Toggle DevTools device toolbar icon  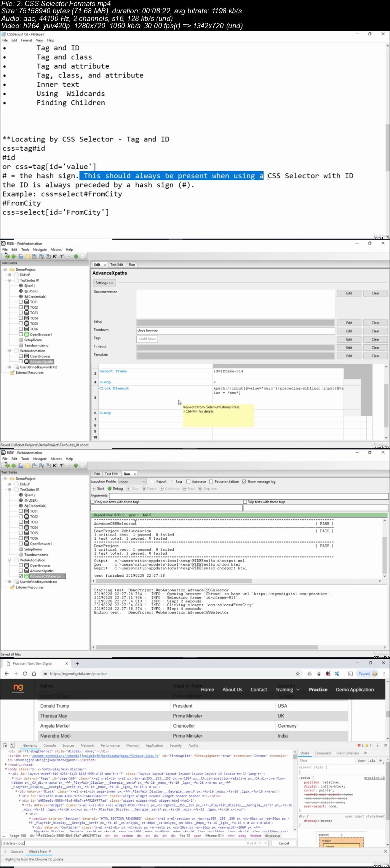coord(13,745)
